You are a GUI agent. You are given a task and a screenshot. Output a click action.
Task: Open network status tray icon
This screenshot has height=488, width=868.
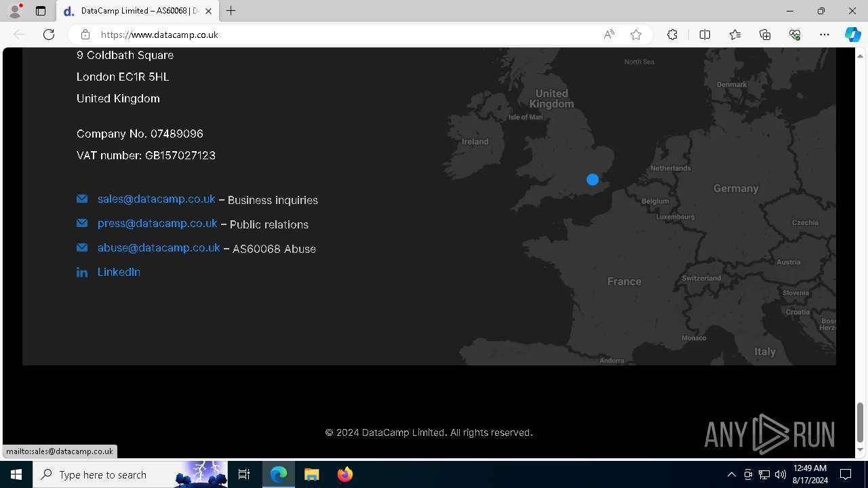[764, 474]
